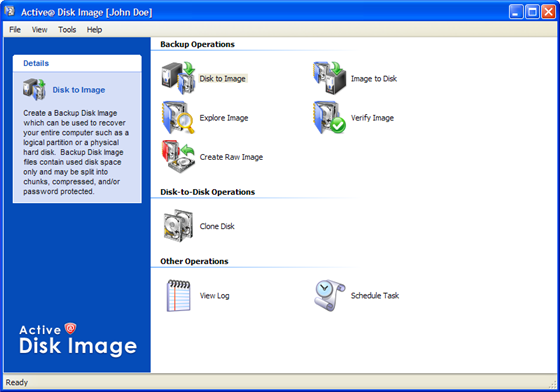Select the Disk to Image label
The height and width of the screenshot is (392, 560).
[x=222, y=79]
